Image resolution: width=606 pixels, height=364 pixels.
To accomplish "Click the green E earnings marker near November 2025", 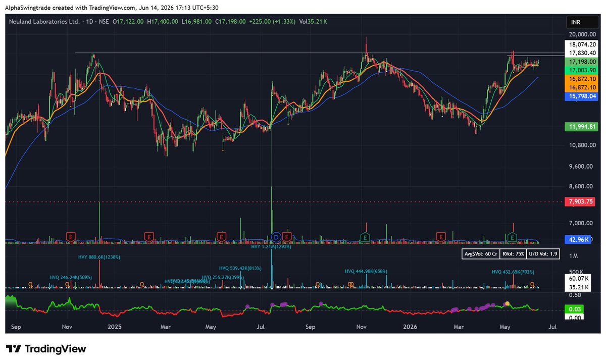I will pos(364,236).
